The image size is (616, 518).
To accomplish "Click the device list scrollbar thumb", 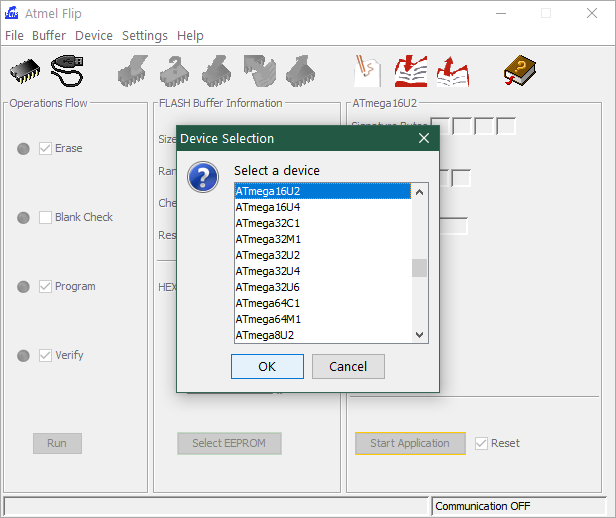I will [x=420, y=268].
